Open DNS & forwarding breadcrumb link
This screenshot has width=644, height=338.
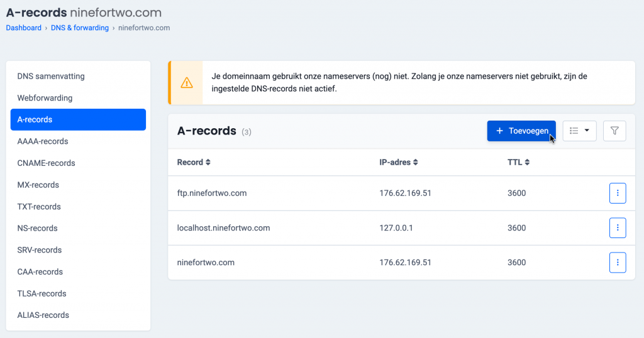(80, 28)
